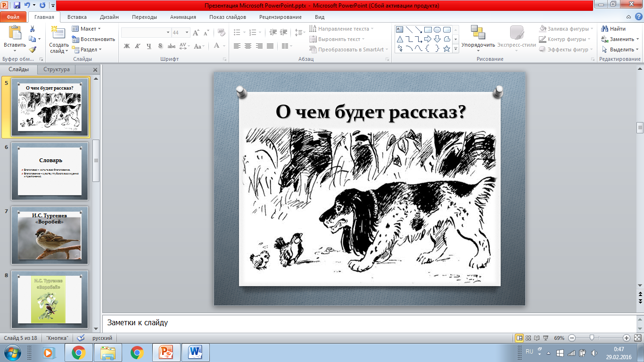Toggle normal view button in status bar
This screenshot has width=644, height=362.
point(519,338)
